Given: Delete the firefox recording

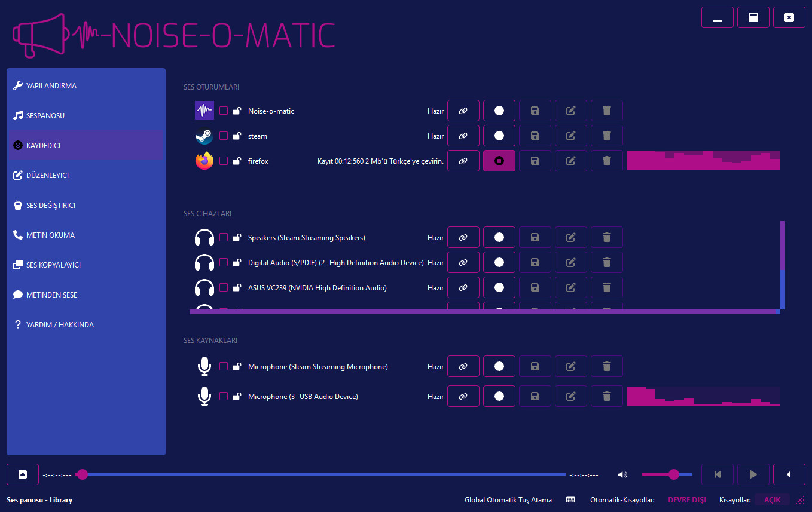Looking at the screenshot, I should 606,161.
